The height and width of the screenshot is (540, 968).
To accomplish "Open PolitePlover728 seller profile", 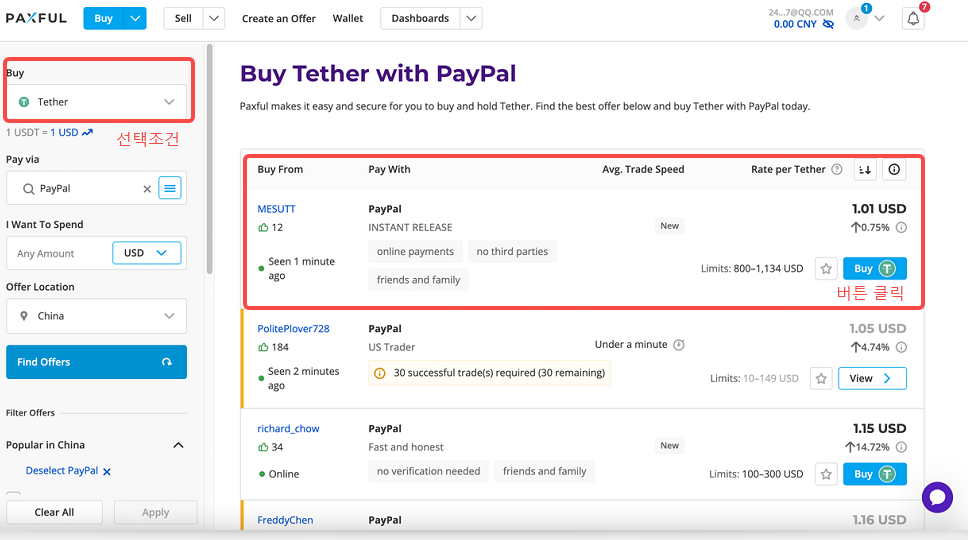I will 293,328.
